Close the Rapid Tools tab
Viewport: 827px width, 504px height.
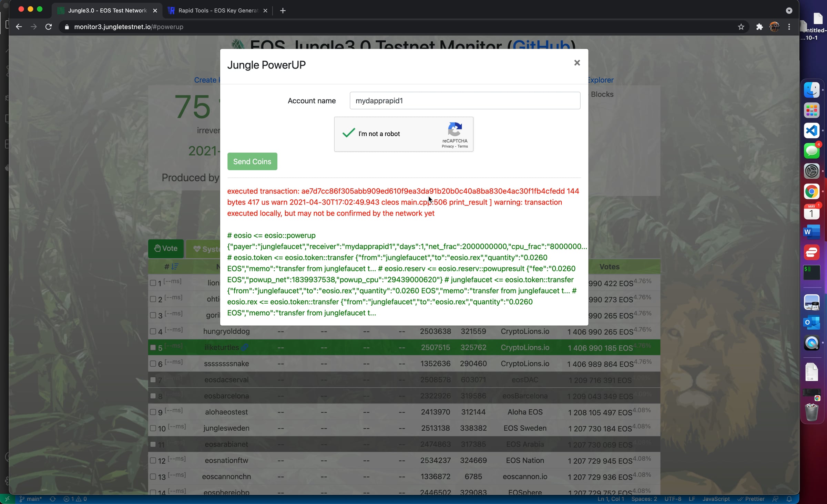pos(265,11)
